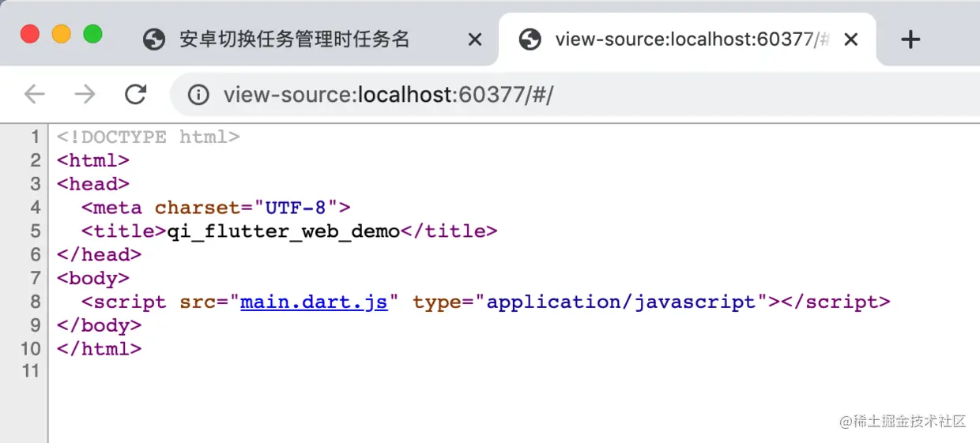Click the green fullscreen window button
980x443 pixels.
(93, 35)
